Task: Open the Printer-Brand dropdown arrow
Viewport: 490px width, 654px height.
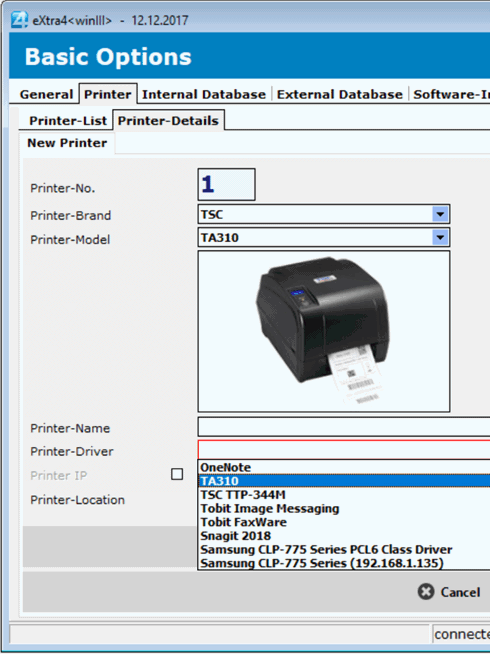Action: [440, 214]
